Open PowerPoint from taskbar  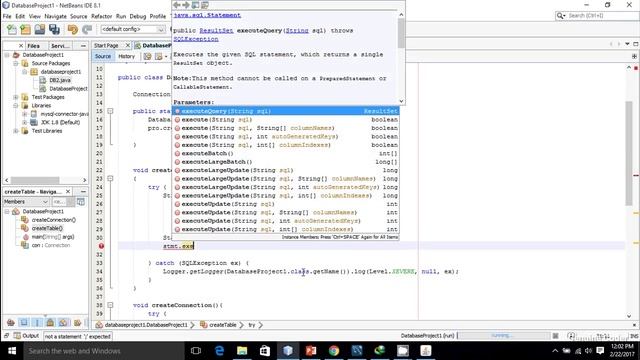pos(311,351)
